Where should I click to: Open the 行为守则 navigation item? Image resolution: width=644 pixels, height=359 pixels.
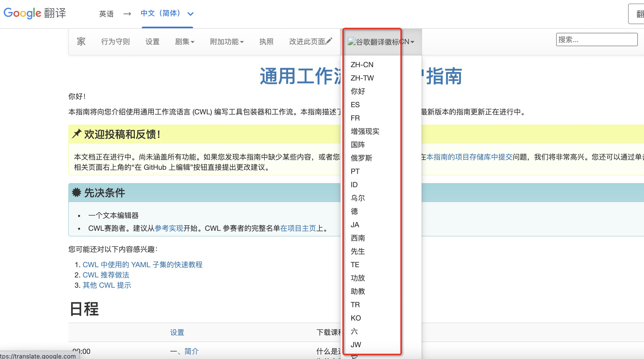pyautogui.click(x=116, y=42)
